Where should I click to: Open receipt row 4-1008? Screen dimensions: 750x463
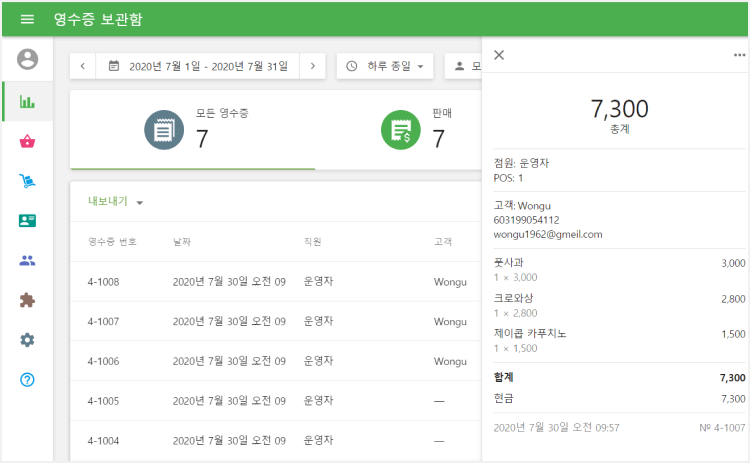point(276,282)
